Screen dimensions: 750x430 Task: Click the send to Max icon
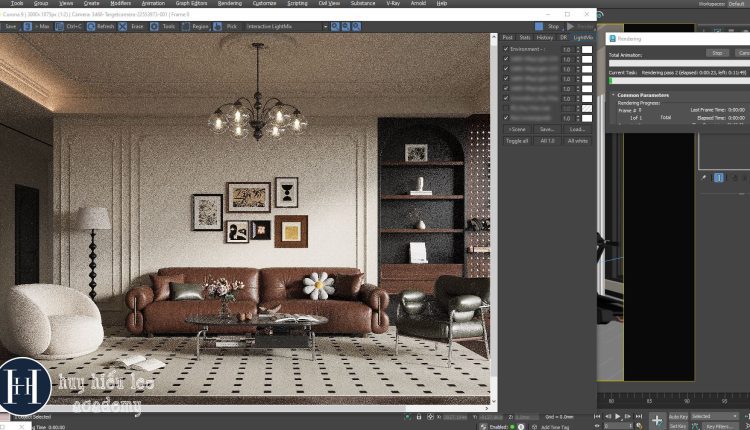tap(28, 27)
